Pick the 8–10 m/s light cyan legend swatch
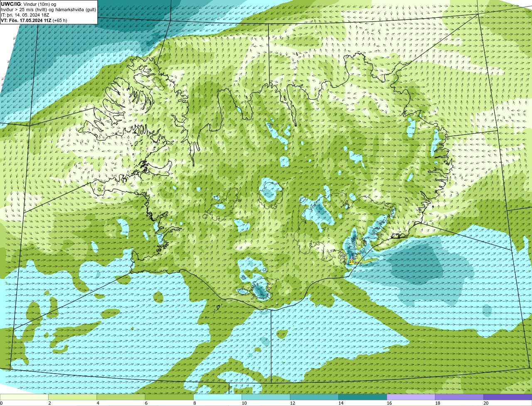532x406 pixels. (x=218, y=397)
